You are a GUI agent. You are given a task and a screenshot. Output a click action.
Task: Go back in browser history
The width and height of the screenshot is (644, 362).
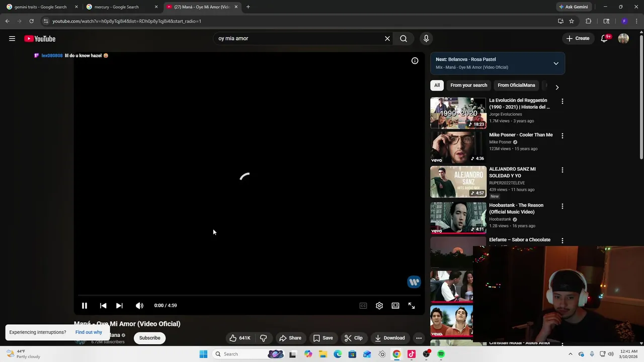[x=7, y=21]
